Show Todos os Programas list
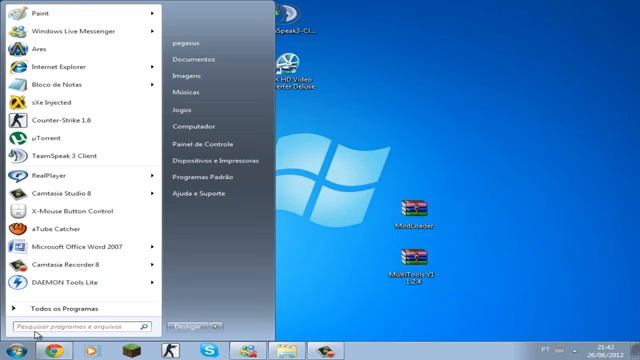The image size is (640, 360). point(64,309)
